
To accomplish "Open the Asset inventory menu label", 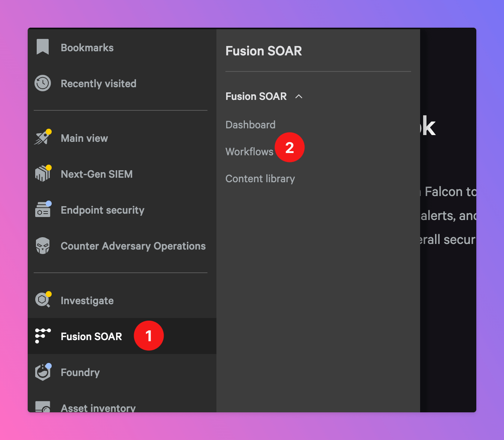I will pyautogui.click(x=98, y=407).
